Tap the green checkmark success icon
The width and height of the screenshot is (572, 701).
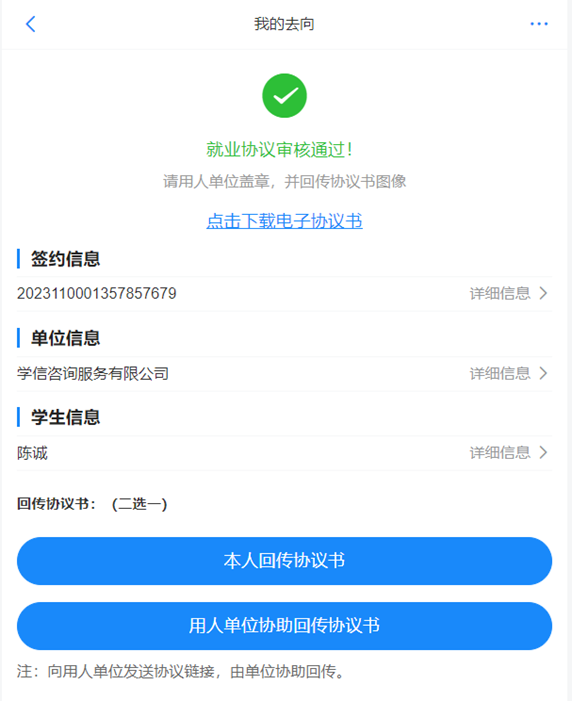(x=284, y=96)
